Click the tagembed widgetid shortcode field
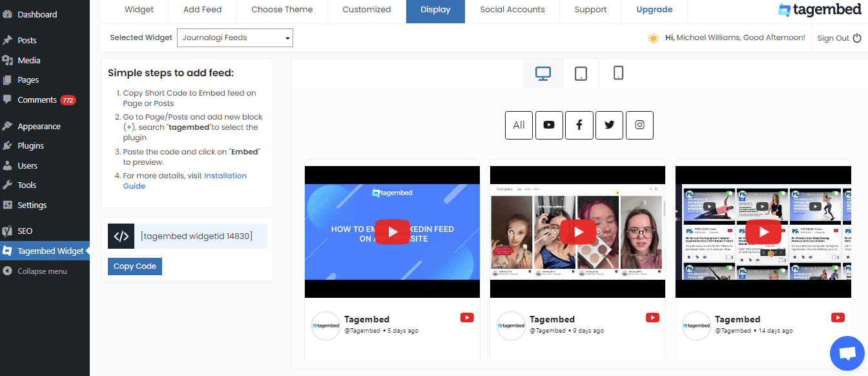868x376 pixels. coord(201,236)
